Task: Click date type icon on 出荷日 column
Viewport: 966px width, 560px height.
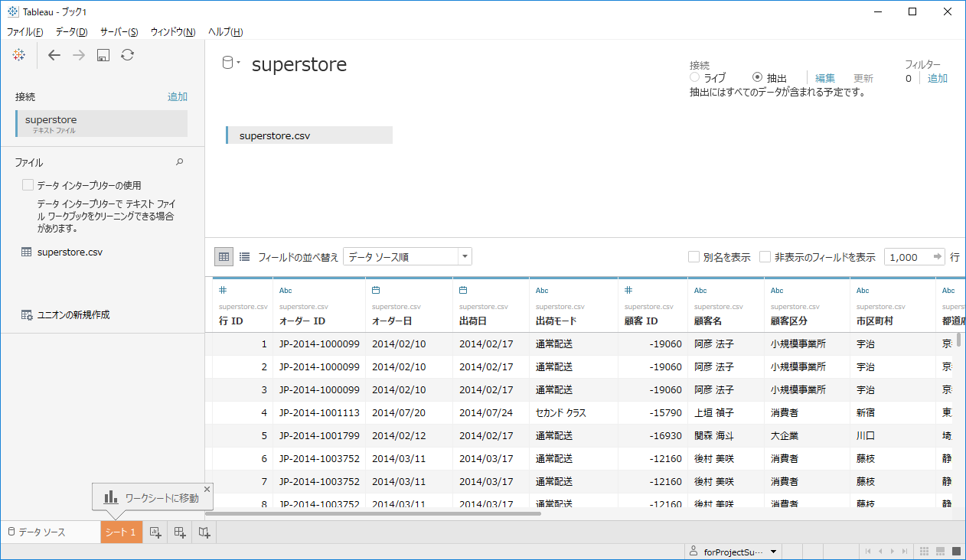Action: point(463,291)
